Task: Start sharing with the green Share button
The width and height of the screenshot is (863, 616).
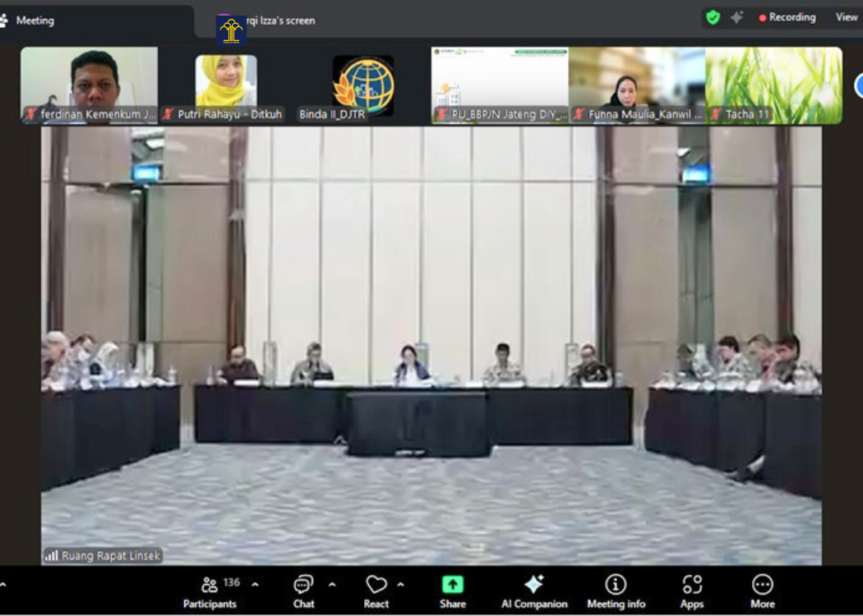Action: [452, 591]
